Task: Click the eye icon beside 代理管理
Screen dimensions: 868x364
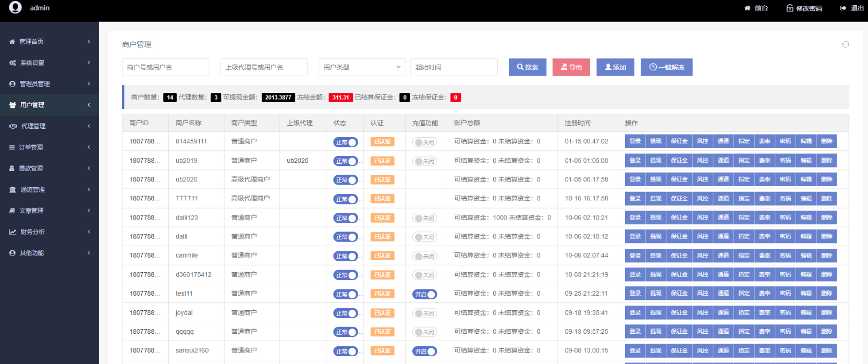Action: pyautogui.click(x=13, y=126)
